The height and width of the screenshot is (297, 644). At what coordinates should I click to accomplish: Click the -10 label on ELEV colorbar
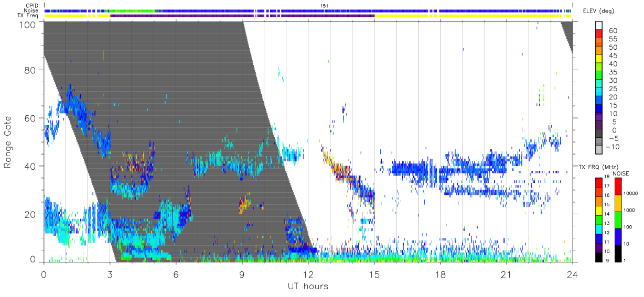[612, 147]
